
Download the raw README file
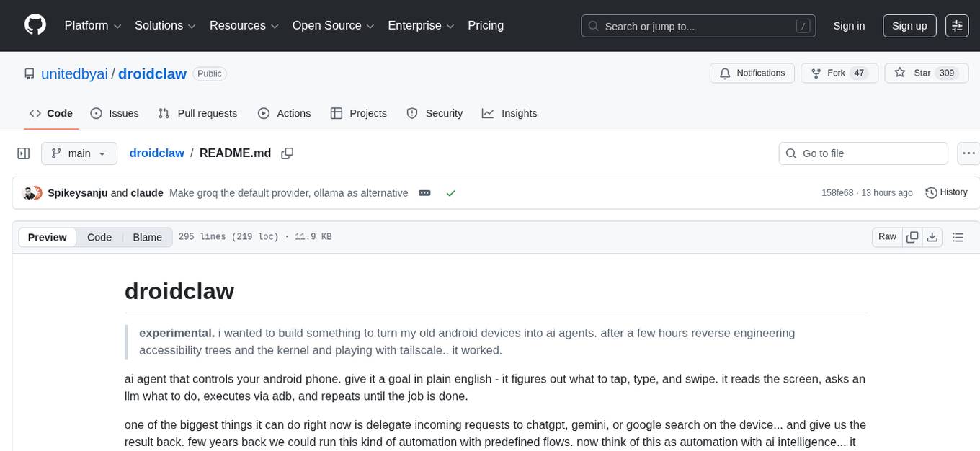pos(932,237)
